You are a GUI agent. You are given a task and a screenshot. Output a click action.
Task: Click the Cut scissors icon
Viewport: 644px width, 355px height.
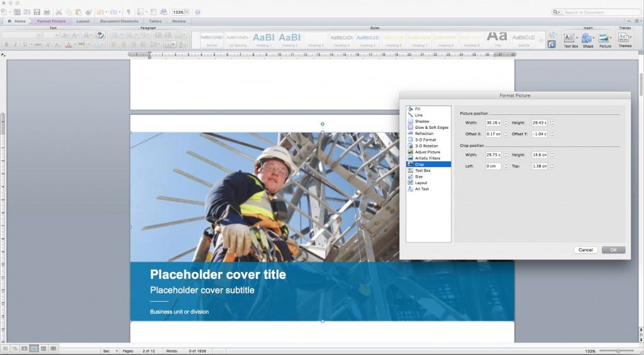point(58,13)
